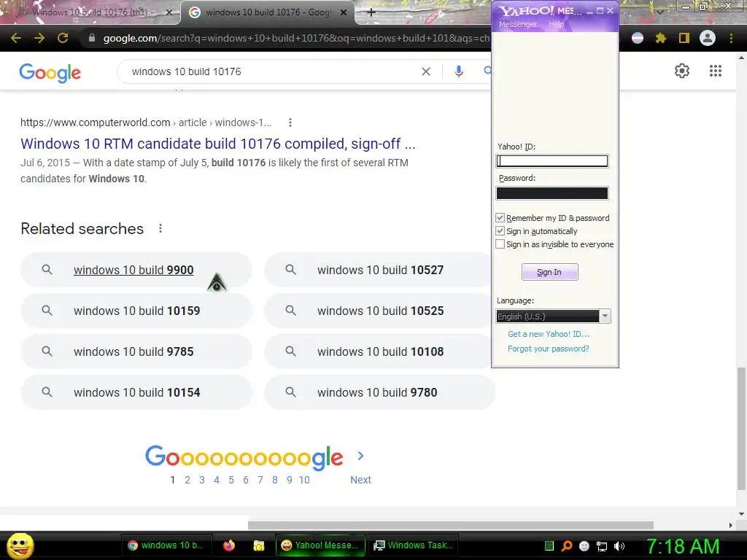Open Firefox from the taskbar
The height and width of the screenshot is (560, 747).
[229, 545]
